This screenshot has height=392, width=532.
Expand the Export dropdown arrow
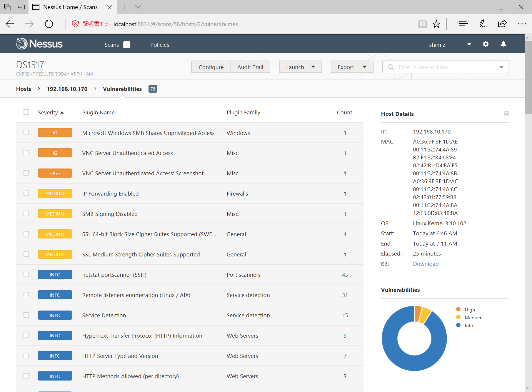click(x=365, y=67)
